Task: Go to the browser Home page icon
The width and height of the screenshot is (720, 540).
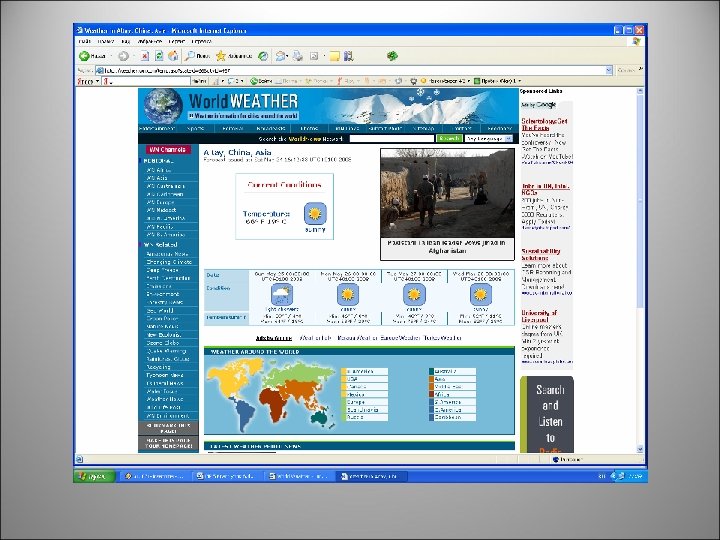Action: pyautogui.click(x=173, y=56)
